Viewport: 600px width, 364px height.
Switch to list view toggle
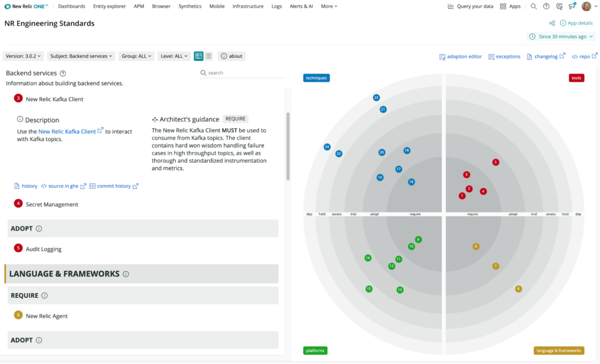point(208,56)
